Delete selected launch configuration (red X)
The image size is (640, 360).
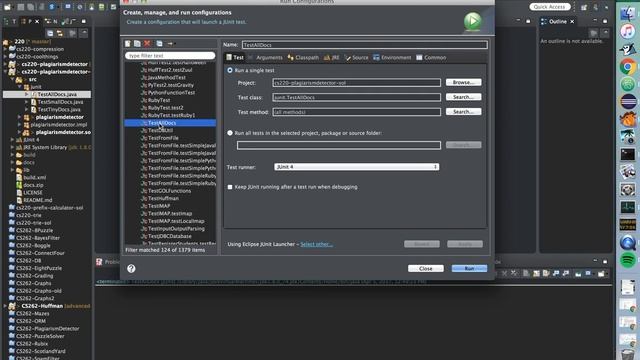click(147, 44)
